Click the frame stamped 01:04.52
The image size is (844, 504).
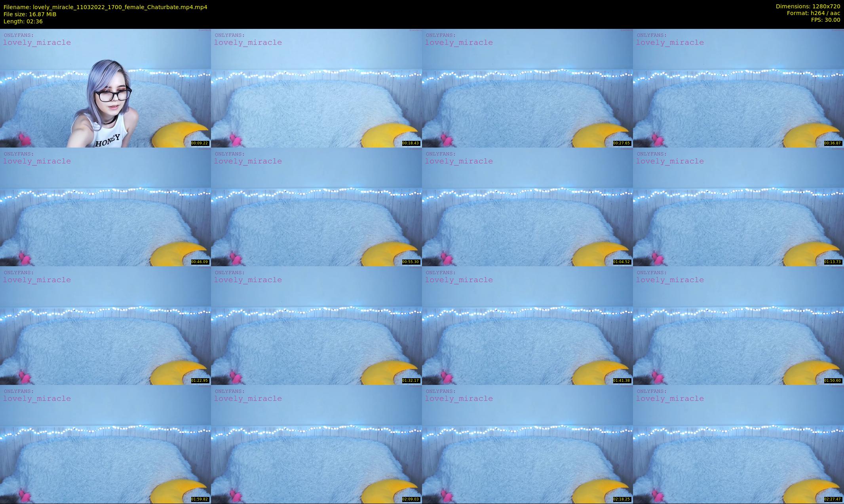click(527, 207)
